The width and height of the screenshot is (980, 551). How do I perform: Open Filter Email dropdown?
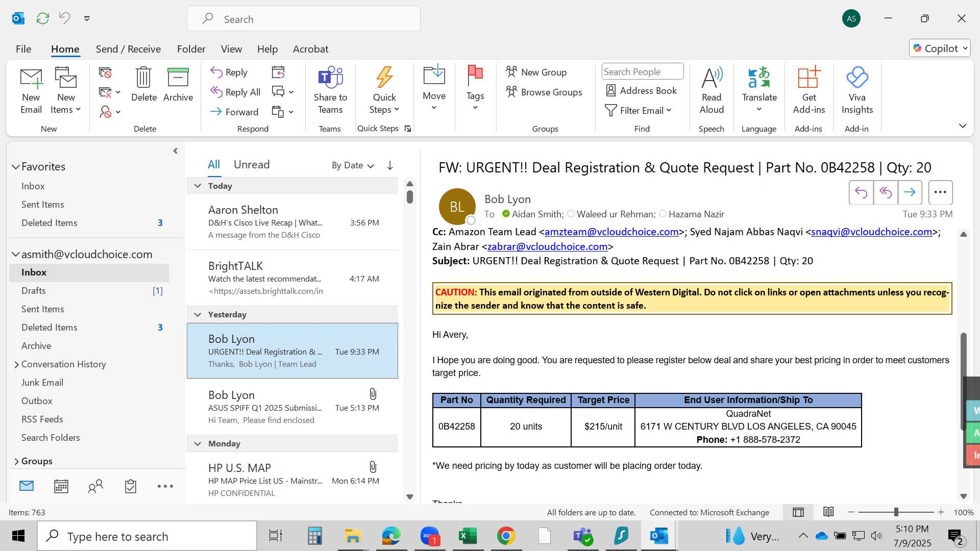(638, 110)
